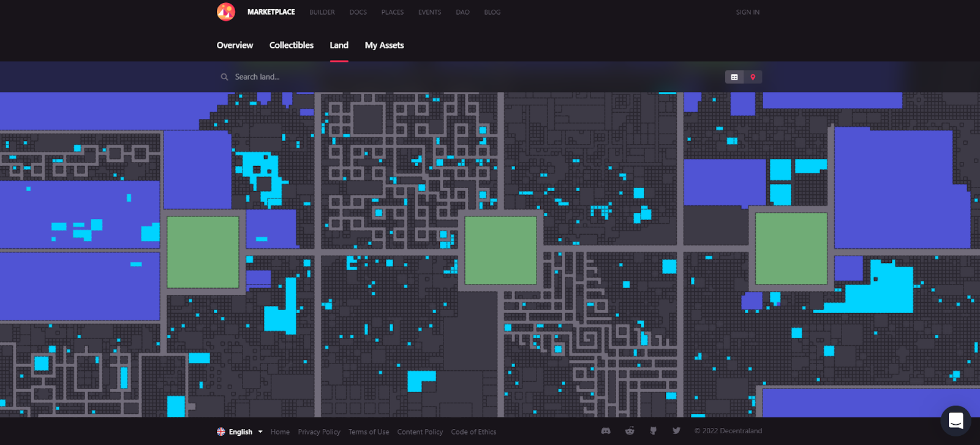
Task: Switch to the Overview tab
Action: coord(235,45)
